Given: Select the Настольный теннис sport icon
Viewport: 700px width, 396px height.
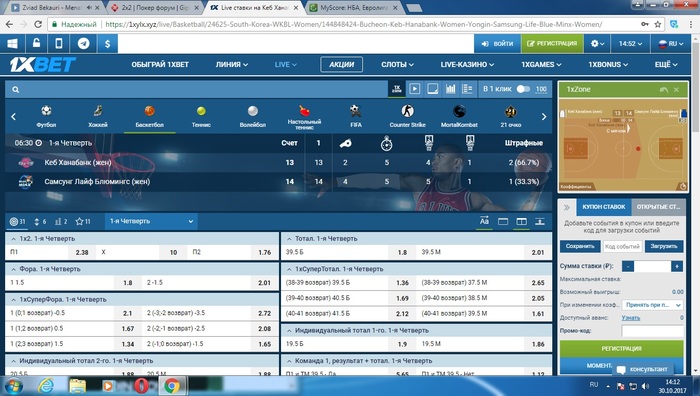Looking at the screenshot, I should (304, 117).
